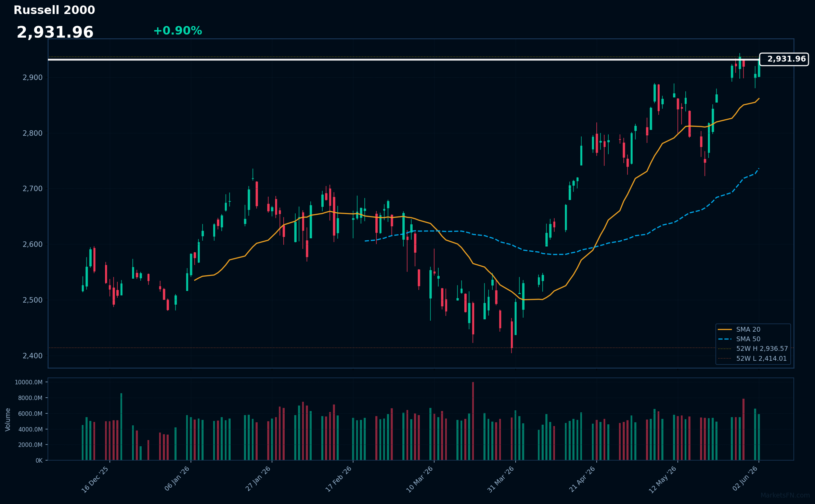Click the 2,900 price axis label

pyautogui.click(x=33, y=78)
